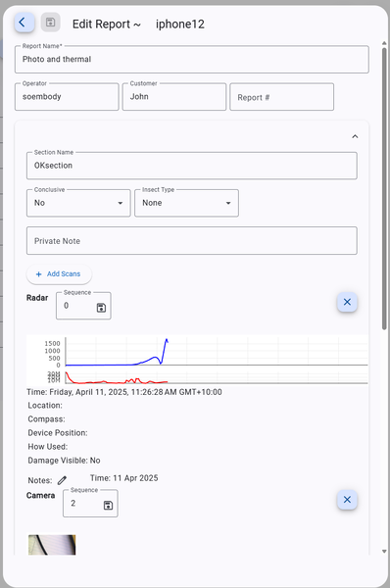Click the 'Compass:' label
The width and height of the screenshot is (390, 588).
[x=46, y=419]
